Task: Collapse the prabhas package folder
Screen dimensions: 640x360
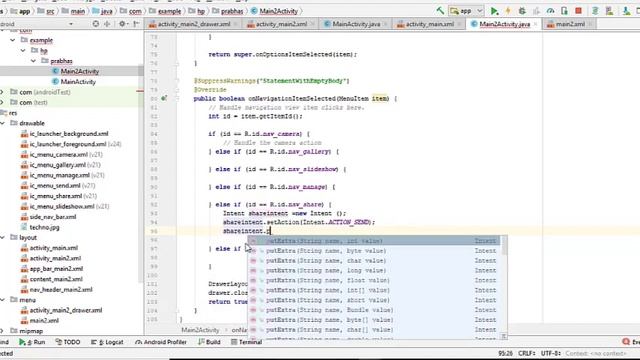Action: pyautogui.click(x=33, y=61)
